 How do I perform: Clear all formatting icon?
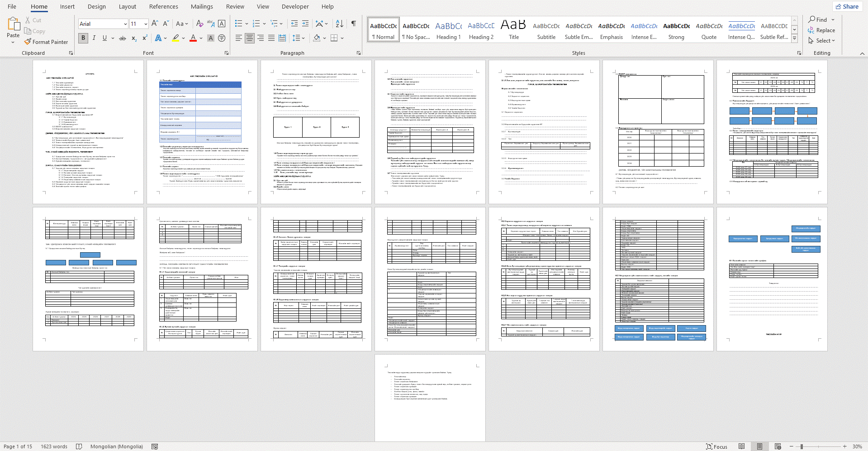[x=199, y=24]
